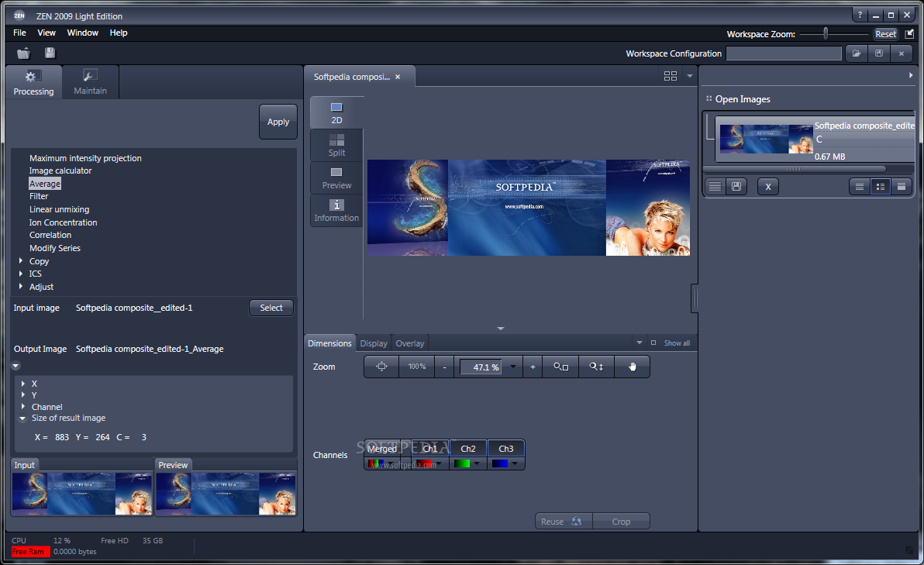Screen dimensions: 924x565
Task: Open the zoom percentage dropdown arrow
Action: click(x=512, y=367)
